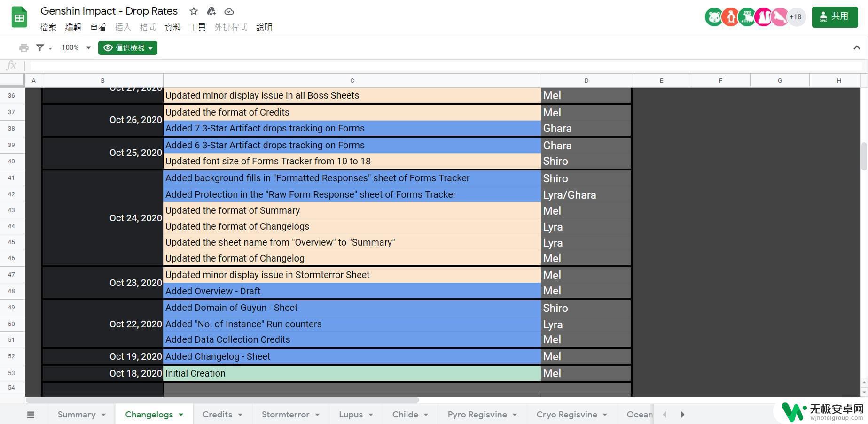Viewport: 868px width, 424px height.
Task: Open the filter views icon
Action: pyautogui.click(x=40, y=47)
